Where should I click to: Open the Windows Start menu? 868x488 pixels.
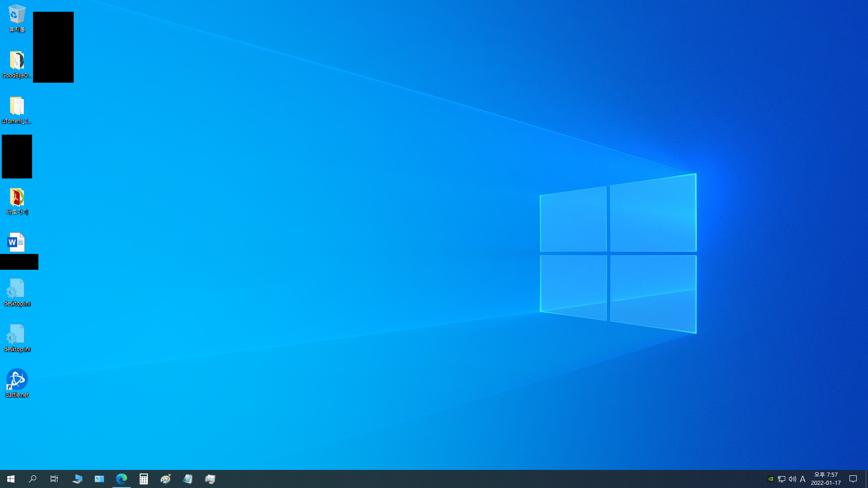tap(11, 479)
